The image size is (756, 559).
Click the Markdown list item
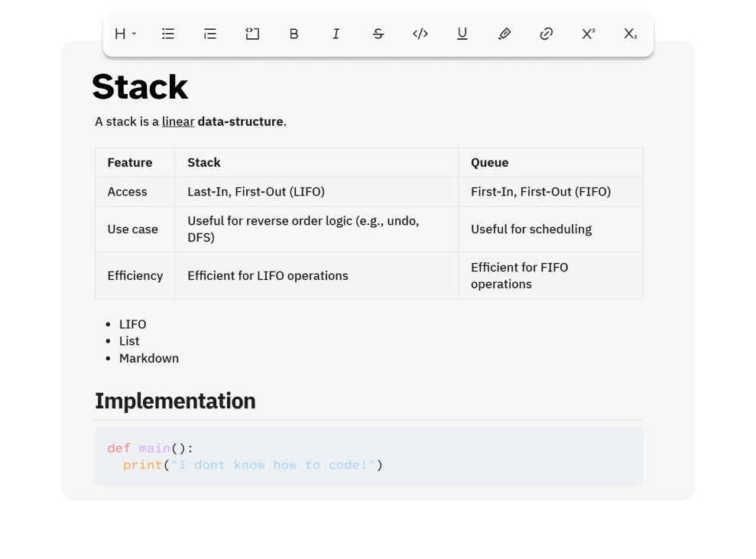point(149,358)
